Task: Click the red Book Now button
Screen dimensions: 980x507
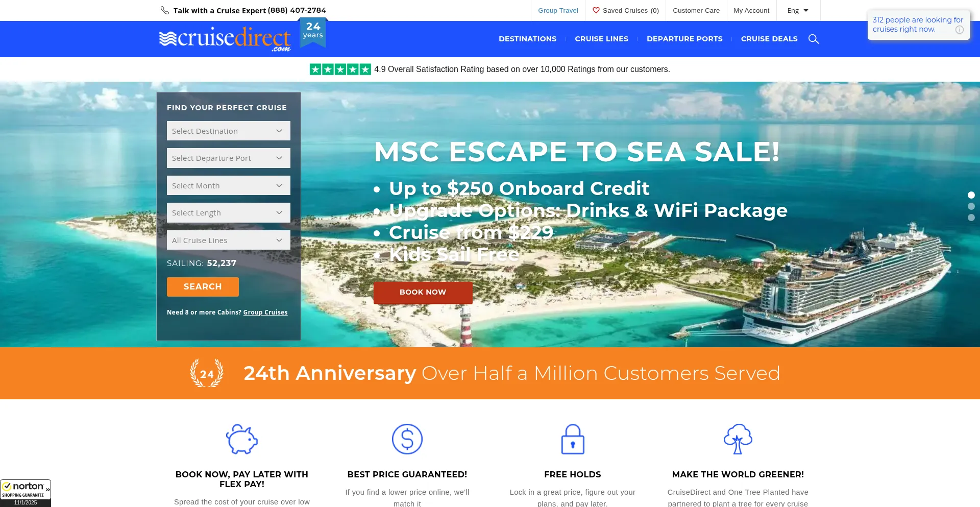Action: (423, 293)
